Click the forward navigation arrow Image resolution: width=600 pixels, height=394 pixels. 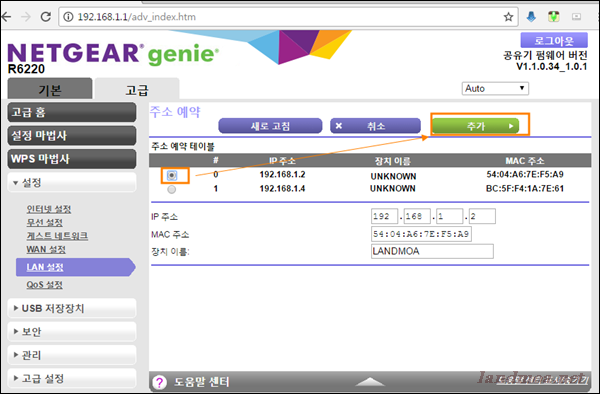tap(26, 17)
